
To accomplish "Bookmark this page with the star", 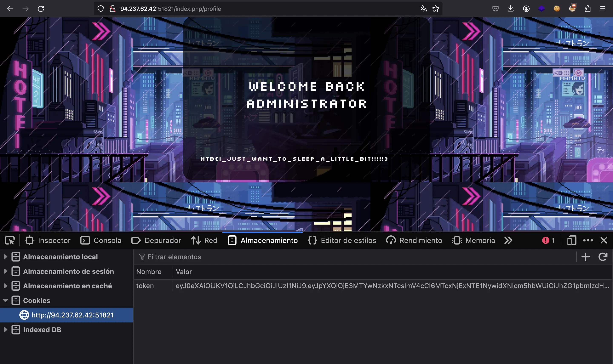I will (x=436, y=9).
